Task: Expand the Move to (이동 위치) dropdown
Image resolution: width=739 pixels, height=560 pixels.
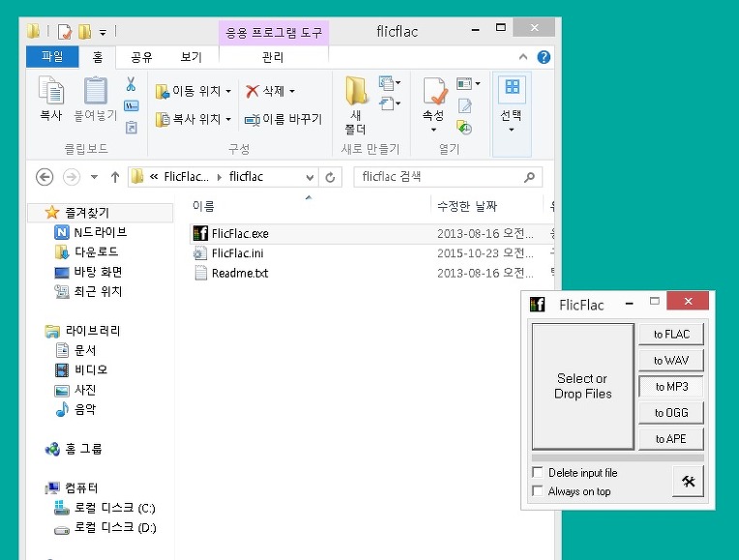Action: [x=193, y=91]
